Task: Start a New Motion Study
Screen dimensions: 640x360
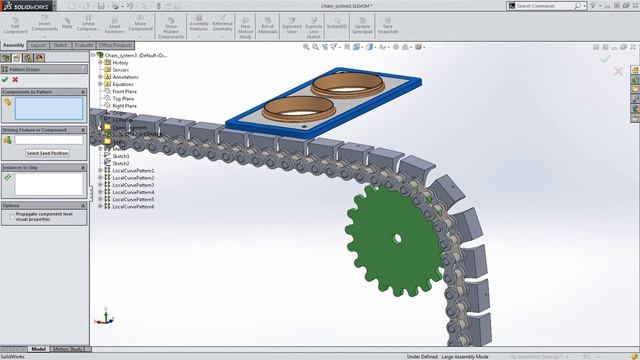Action: tap(245, 28)
